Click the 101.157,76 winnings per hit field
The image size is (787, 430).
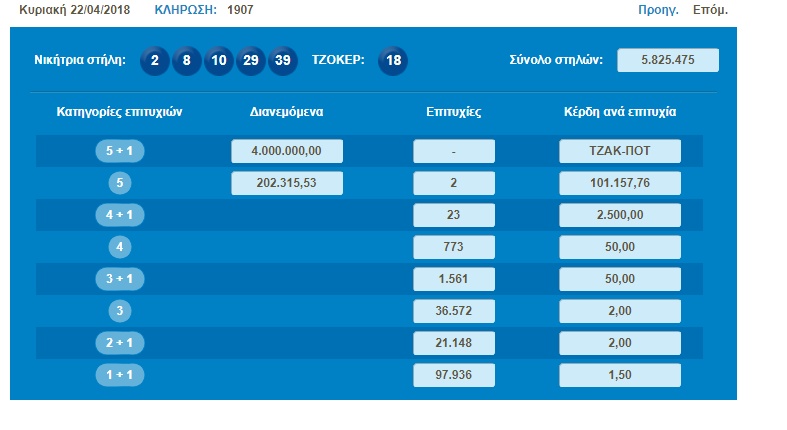(x=620, y=184)
